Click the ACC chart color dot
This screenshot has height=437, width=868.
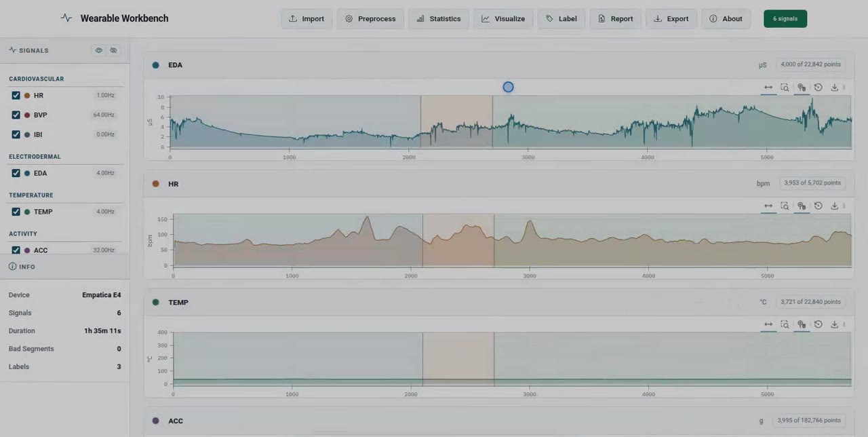tap(155, 421)
